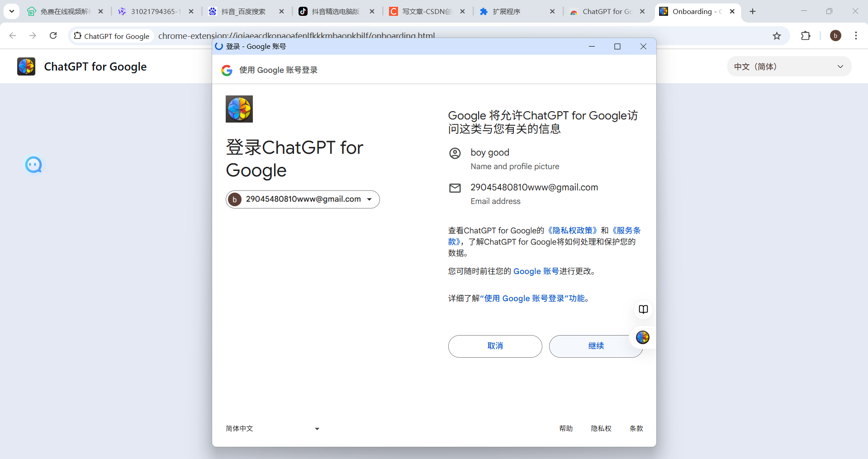Close the 抖音精选电脑版 tab
The height and width of the screenshot is (459, 868).
click(372, 11)
